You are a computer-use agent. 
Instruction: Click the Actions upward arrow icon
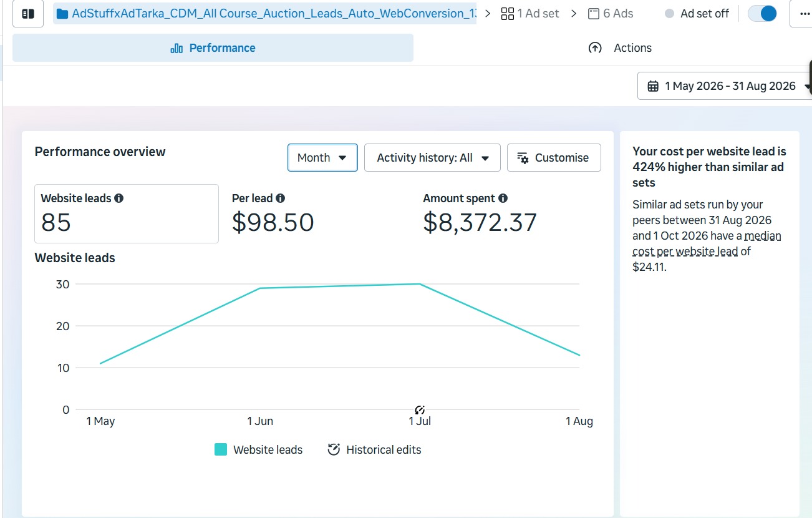point(595,48)
